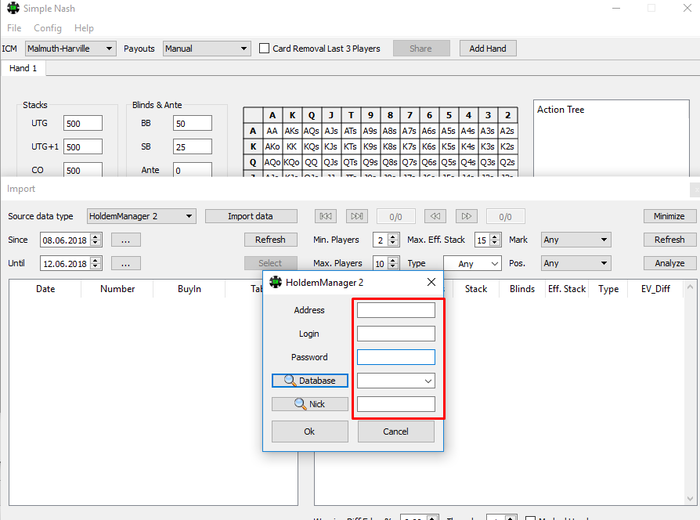Image resolution: width=700 pixels, height=520 pixels.
Task: Open the Mark Any dropdown
Action: [576, 240]
